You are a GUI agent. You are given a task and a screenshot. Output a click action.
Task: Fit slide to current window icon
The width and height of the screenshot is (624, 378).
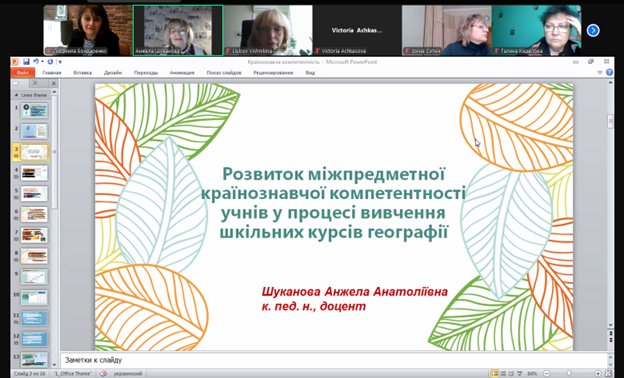(x=608, y=373)
